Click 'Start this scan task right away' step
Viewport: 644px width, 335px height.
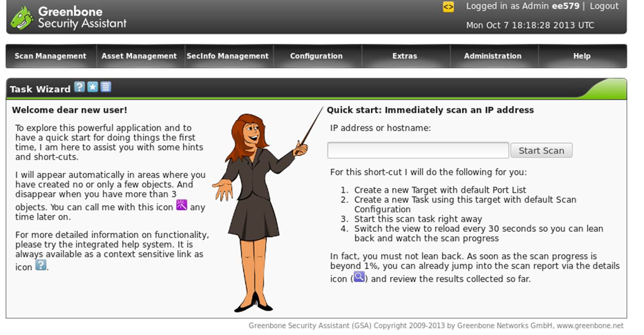coord(418,219)
